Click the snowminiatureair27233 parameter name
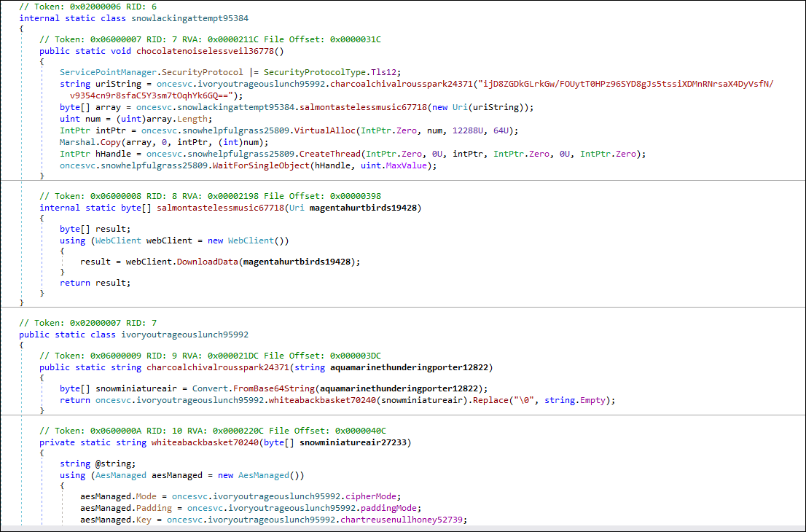The height and width of the screenshot is (532, 806). [355, 442]
